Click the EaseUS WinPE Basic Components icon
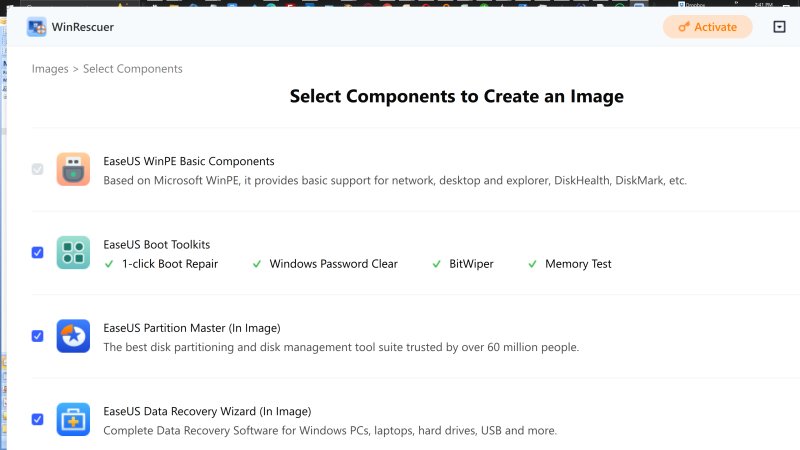 tap(73, 170)
